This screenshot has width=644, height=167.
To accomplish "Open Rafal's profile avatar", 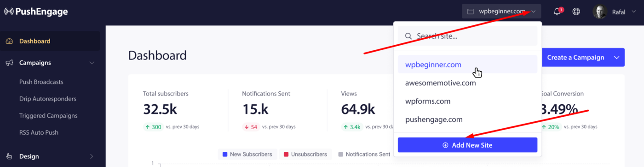I will coord(600,12).
